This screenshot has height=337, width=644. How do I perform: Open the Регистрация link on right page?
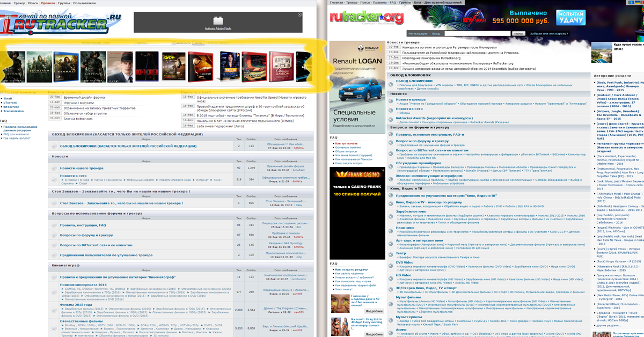417,33
